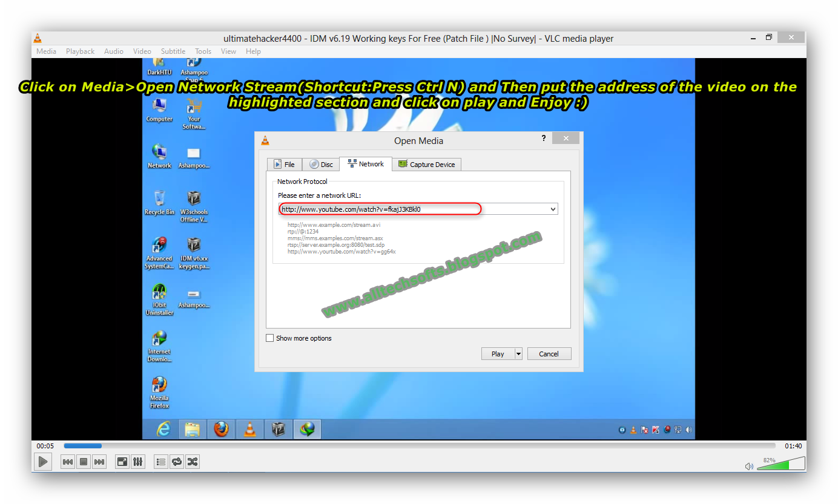Select Advanced SystemCare desktop icon
The image size is (838, 504).
coord(159,253)
